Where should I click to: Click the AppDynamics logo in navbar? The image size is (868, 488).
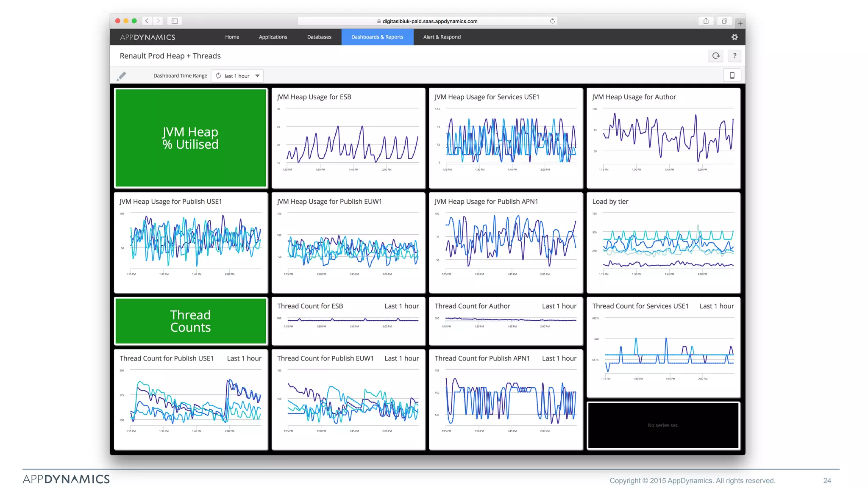coord(147,37)
